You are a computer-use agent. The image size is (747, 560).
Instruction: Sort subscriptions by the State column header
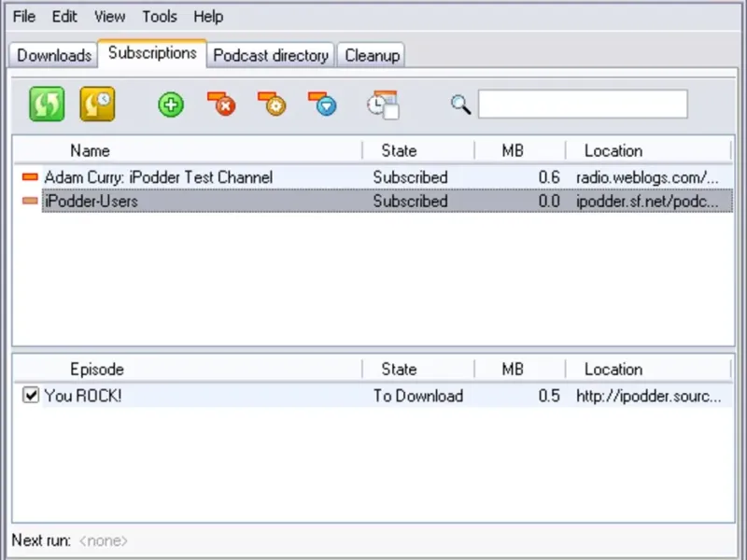418,150
